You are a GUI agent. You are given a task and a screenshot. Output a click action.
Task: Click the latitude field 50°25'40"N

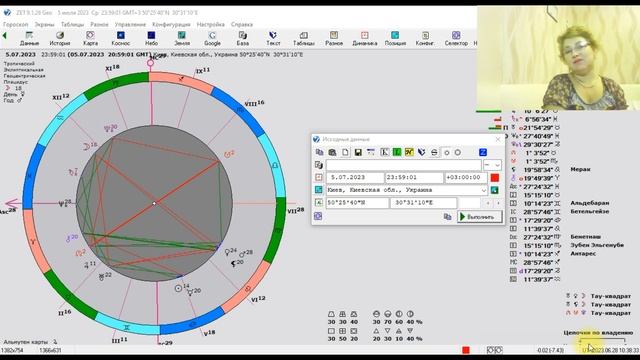[x=357, y=203]
